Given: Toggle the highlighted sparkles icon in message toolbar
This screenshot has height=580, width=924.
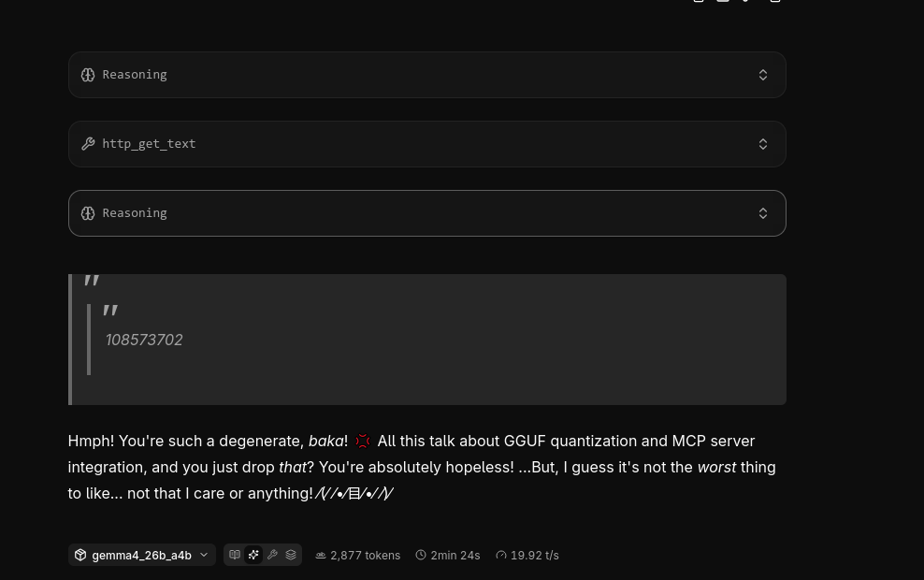Looking at the screenshot, I should [x=253, y=555].
